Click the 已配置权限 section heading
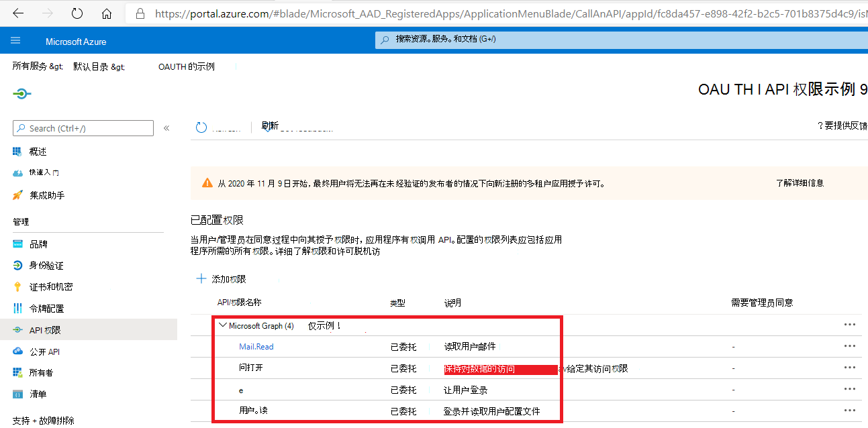Image resolution: width=868 pixels, height=428 pixels. (217, 219)
